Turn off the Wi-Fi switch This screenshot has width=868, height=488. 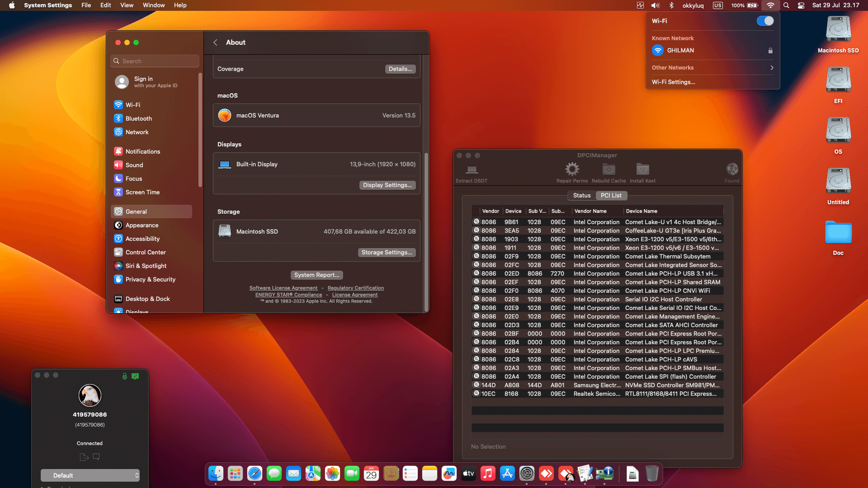(x=765, y=21)
